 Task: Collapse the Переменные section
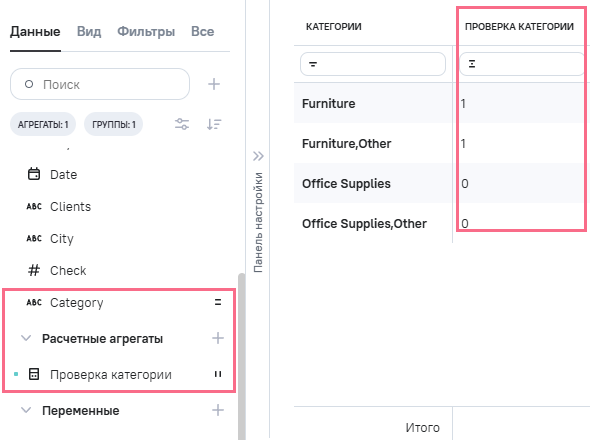(26, 410)
